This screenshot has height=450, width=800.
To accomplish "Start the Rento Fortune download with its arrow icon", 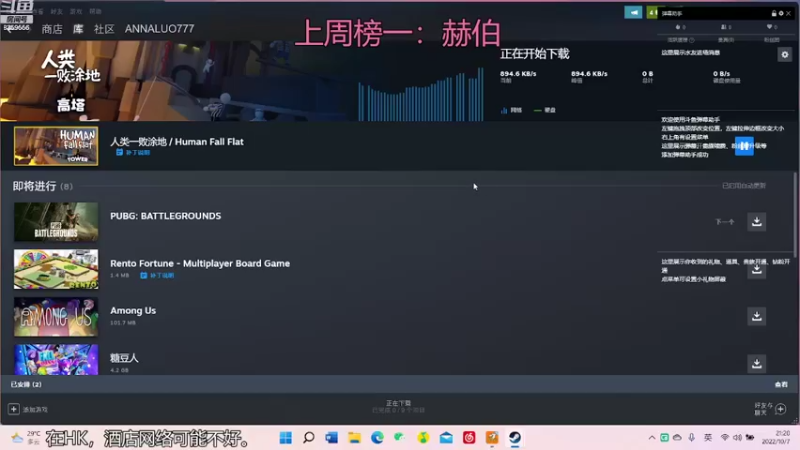I will [x=757, y=269].
